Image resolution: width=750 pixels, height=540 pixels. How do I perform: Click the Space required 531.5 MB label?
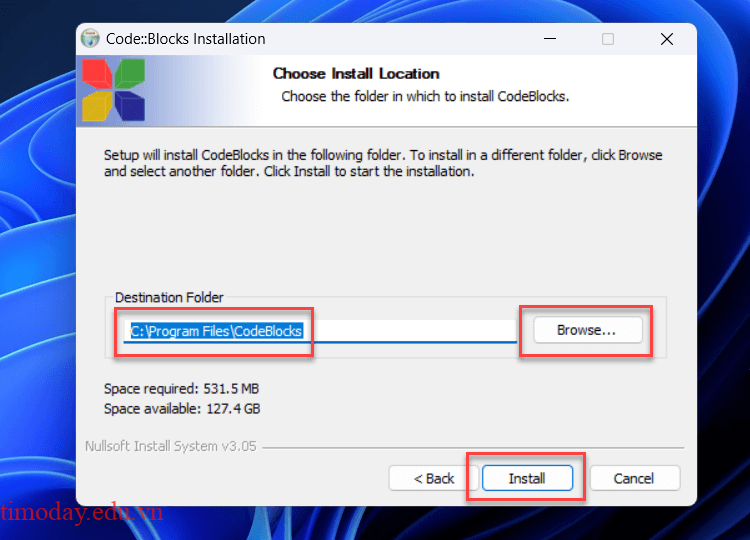tap(181, 388)
